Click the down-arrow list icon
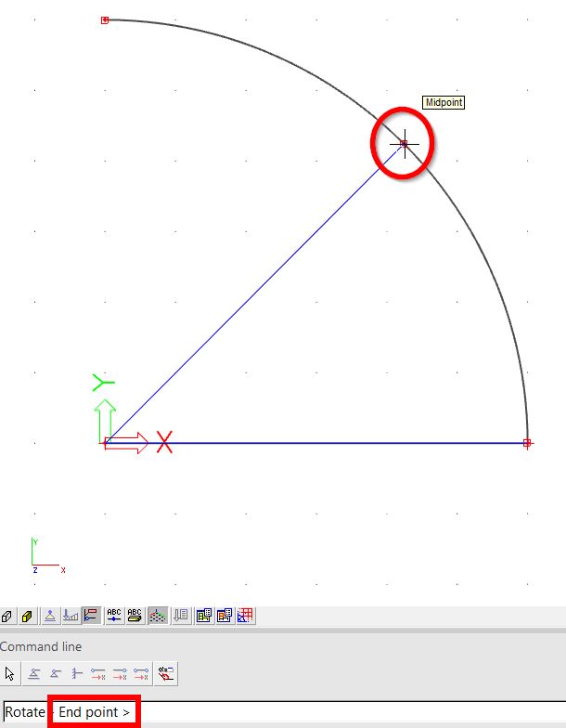This screenshot has width=566, height=728. [x=181, y=616]
